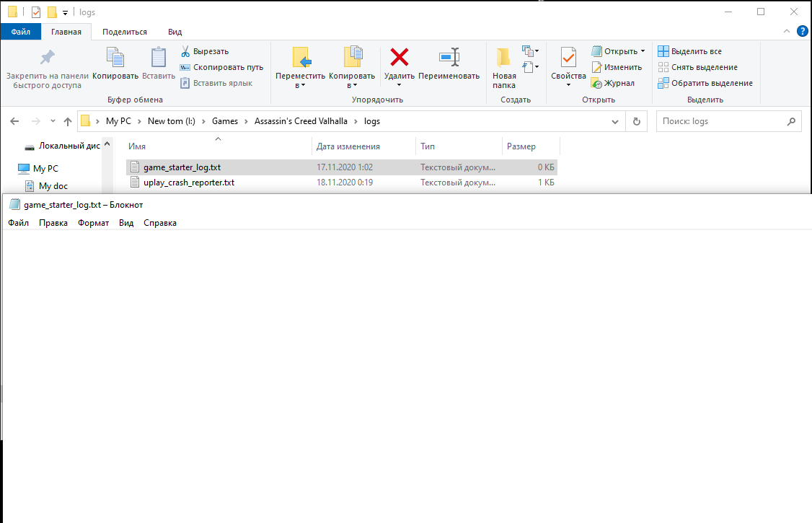Pin folder to Quick Access panel
Viewport: 812px width, 523px height.
coord(47,69)
